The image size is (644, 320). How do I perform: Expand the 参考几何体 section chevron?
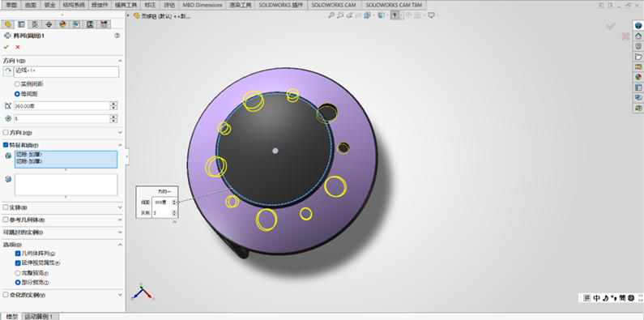tap(121, 220)
